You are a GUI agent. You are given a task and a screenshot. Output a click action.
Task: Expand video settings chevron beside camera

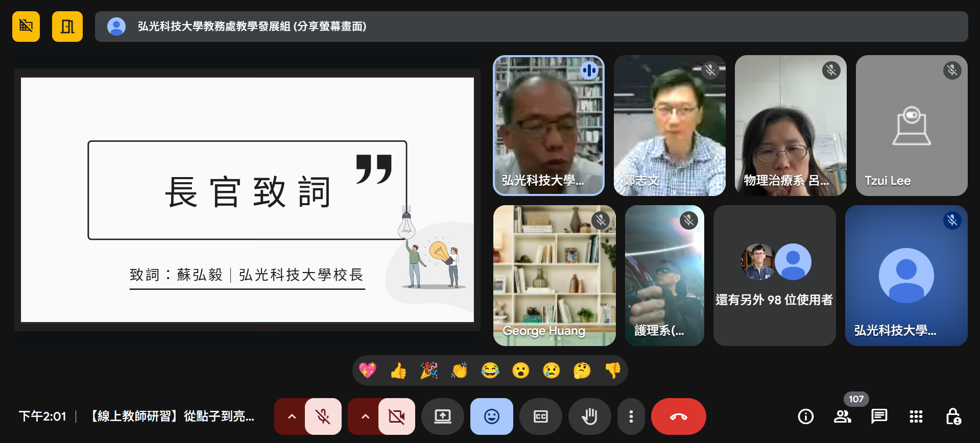(365, 416)
